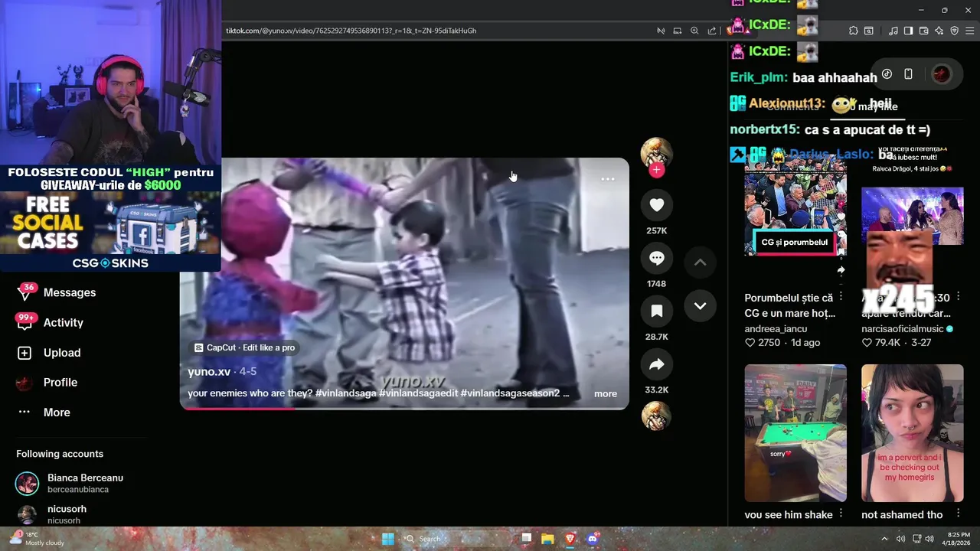Image resolution: width=980 pixels, height=551 pixels.
Task: Open Windows Start menu
Action: pos(387,539)
